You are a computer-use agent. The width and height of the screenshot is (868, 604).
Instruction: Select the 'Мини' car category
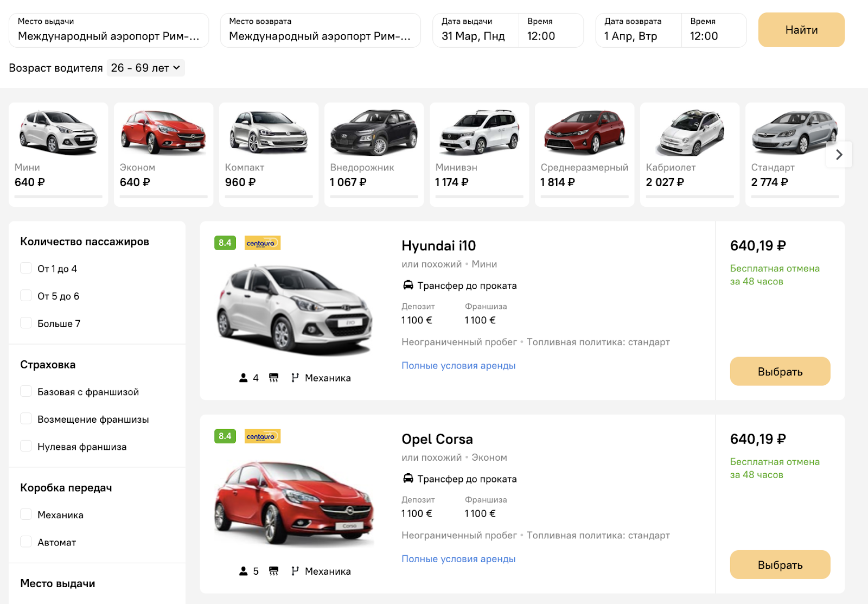tap(59, 155)
